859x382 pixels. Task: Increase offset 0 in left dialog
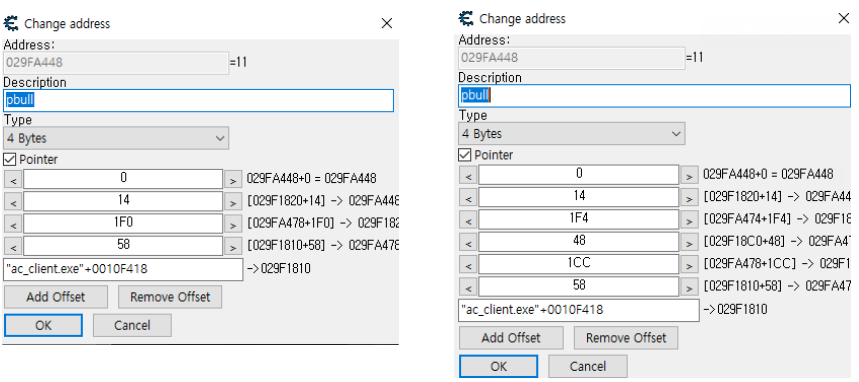pyautogui.click(x=233, y=179)
